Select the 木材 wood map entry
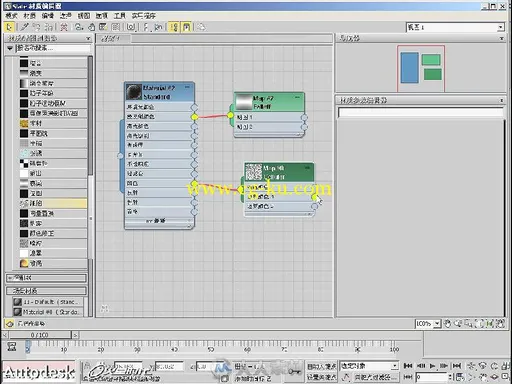This screenshot has height=384, width=512. coord(53,123)
